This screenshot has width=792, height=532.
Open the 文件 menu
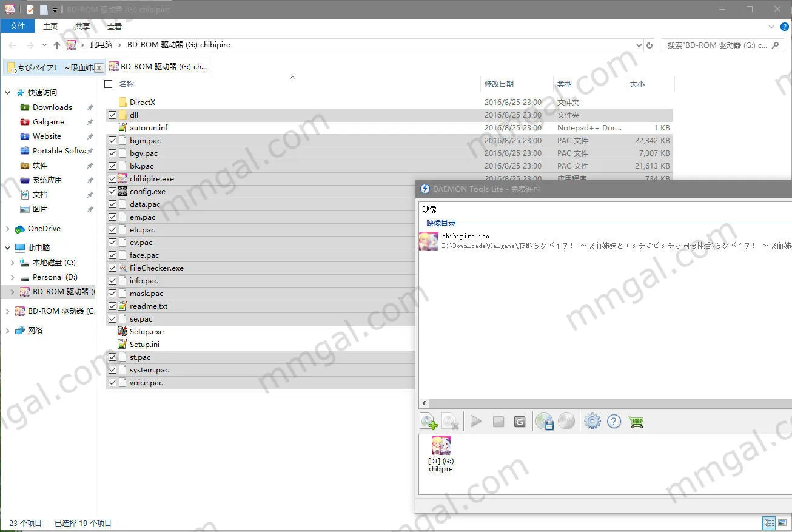tap(18, 26)
